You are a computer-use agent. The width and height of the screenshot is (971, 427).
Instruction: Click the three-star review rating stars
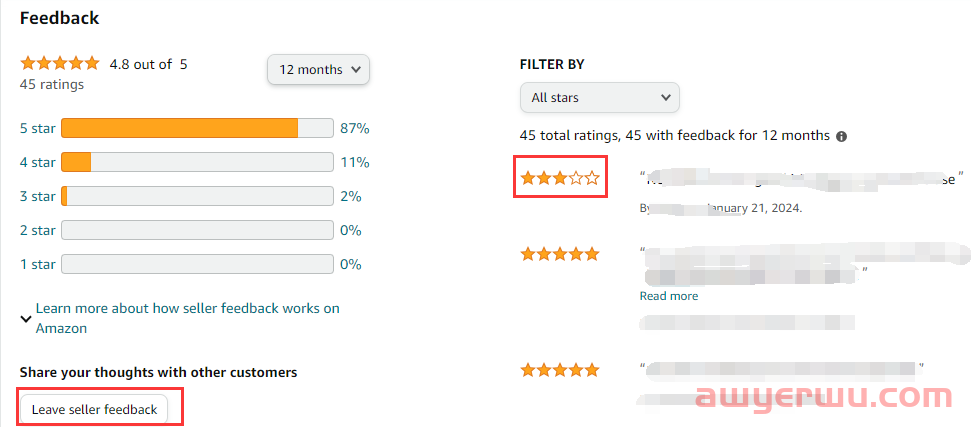coord(560,179)
